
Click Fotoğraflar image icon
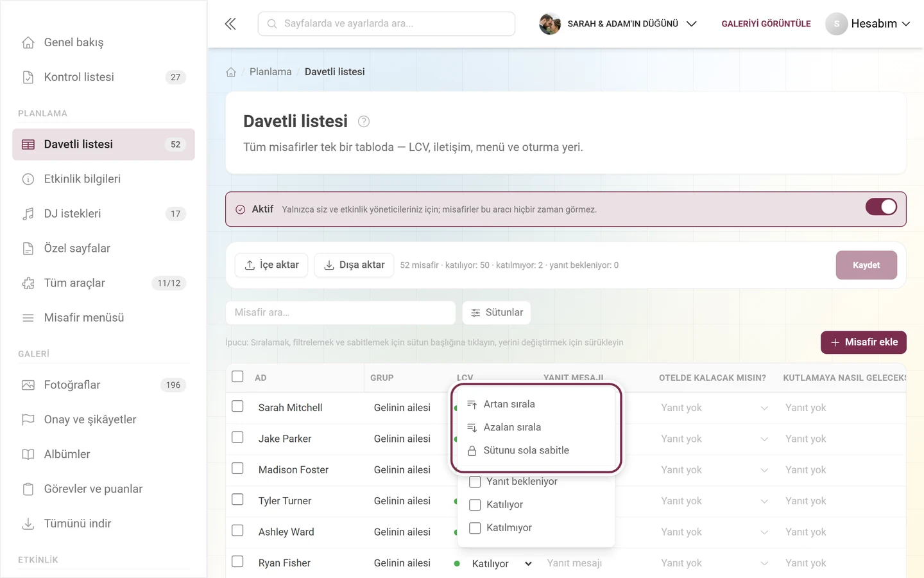28,385
